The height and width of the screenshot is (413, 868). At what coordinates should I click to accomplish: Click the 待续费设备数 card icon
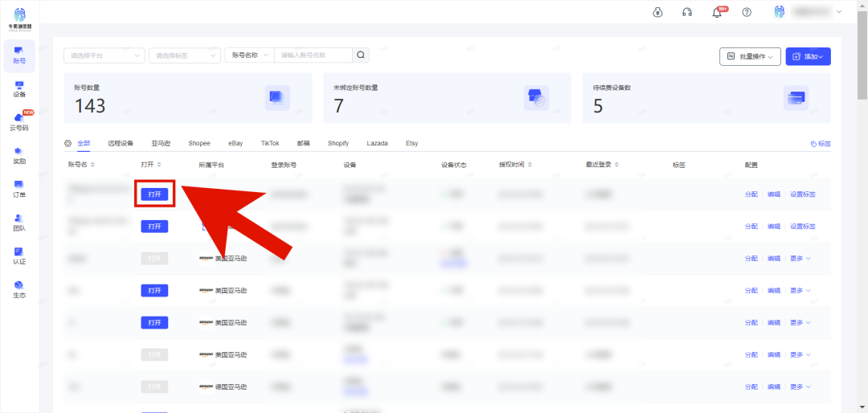point(796,98)
